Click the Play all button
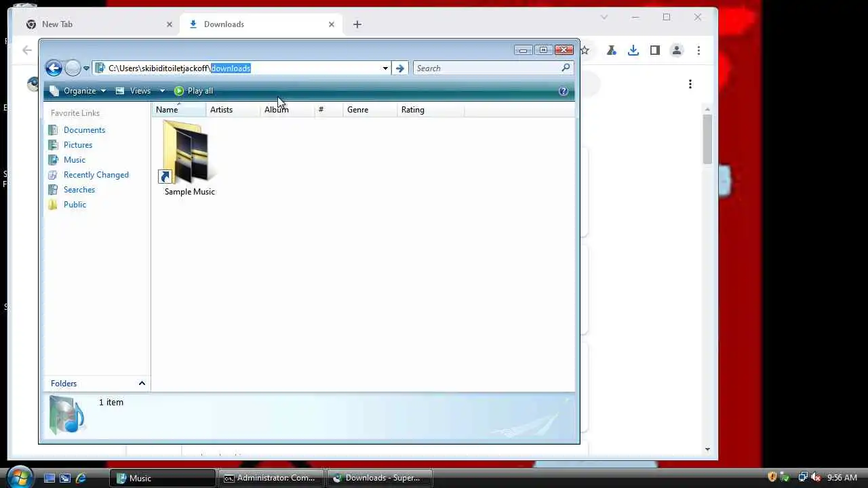The width and height of the screenshot is (868, 488). coord(193,91)
